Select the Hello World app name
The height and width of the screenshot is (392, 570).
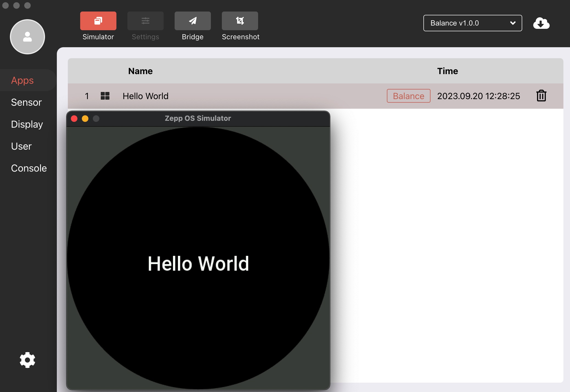point(145,96)
